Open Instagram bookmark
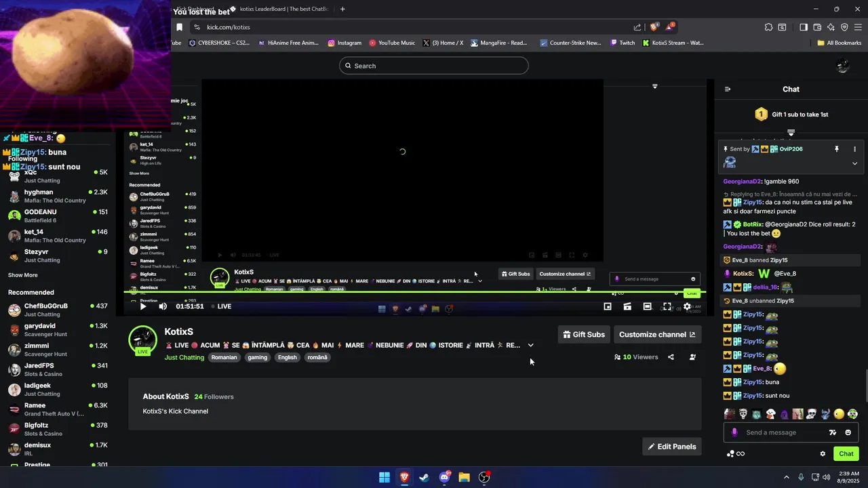This screenshot has width=868, height=488. tap(344, 43)
